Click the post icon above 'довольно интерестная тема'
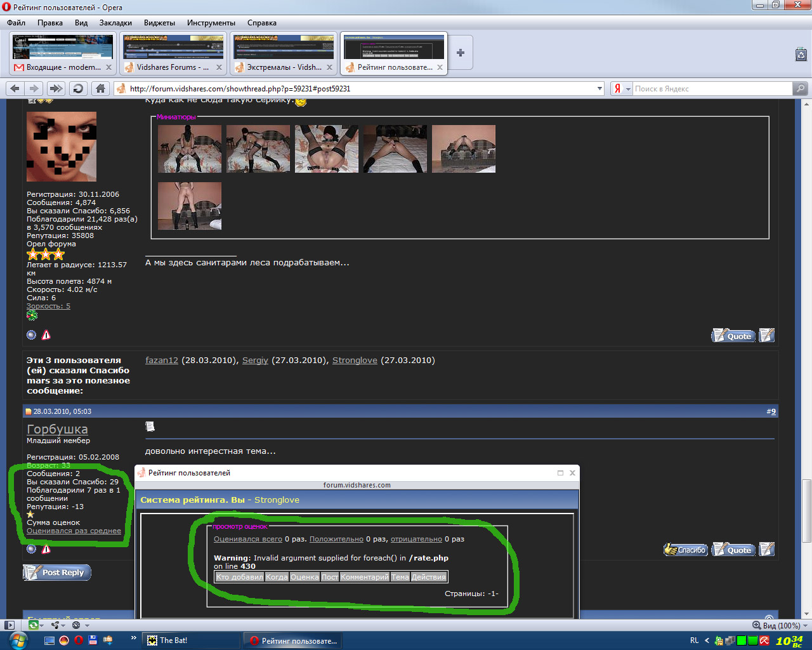The height and width of the screenshot is (650, 812). coord(150,426)
